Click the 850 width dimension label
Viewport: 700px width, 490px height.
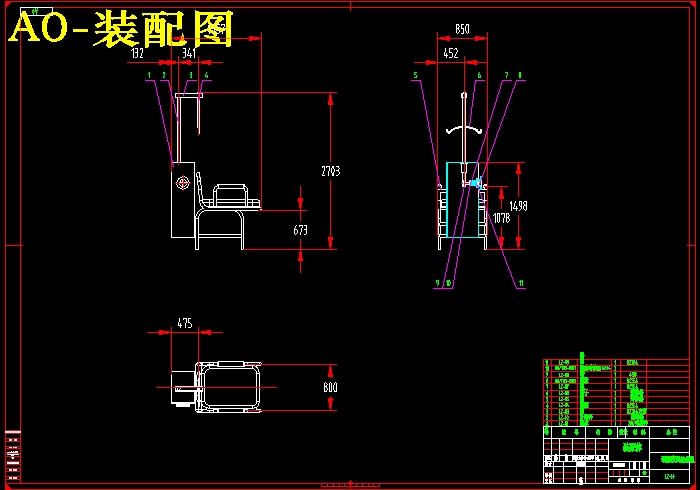tap(462, 30)
